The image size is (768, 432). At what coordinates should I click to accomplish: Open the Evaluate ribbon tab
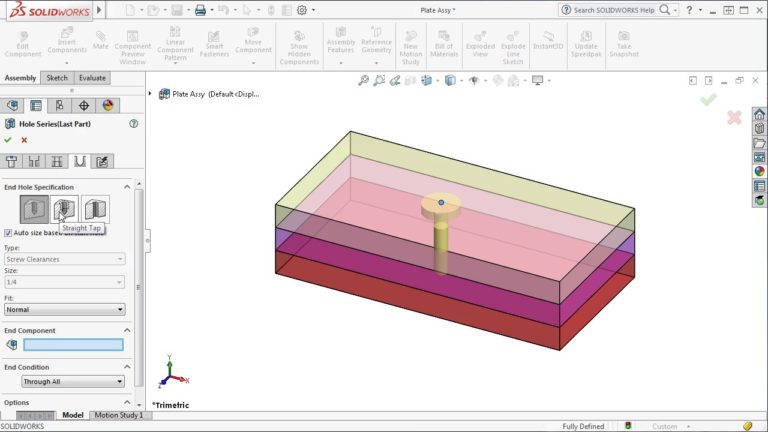tap(92, 78)
